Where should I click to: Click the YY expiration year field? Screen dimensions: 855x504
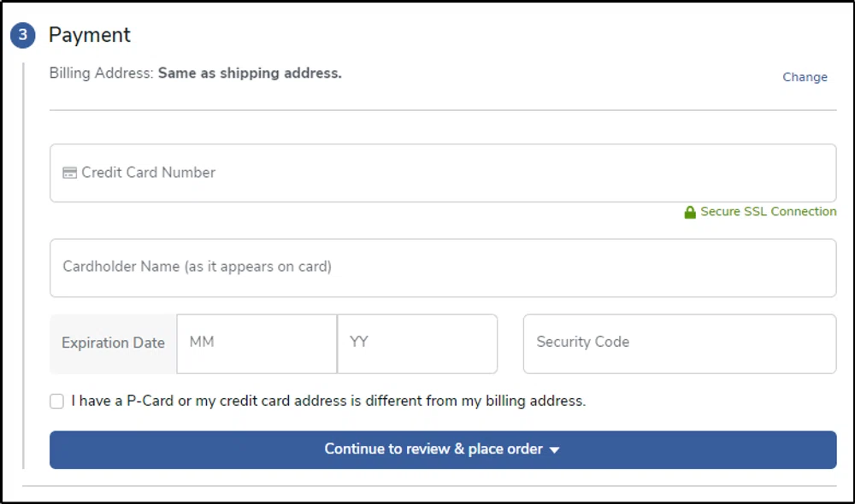pyautogui.click(x=416, y=343)
